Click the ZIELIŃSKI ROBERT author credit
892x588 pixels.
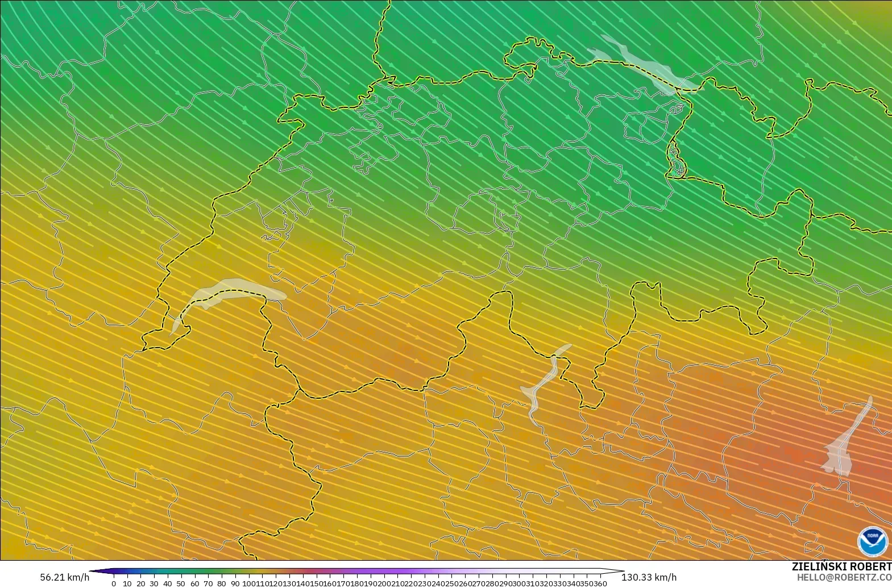point(841,566)
